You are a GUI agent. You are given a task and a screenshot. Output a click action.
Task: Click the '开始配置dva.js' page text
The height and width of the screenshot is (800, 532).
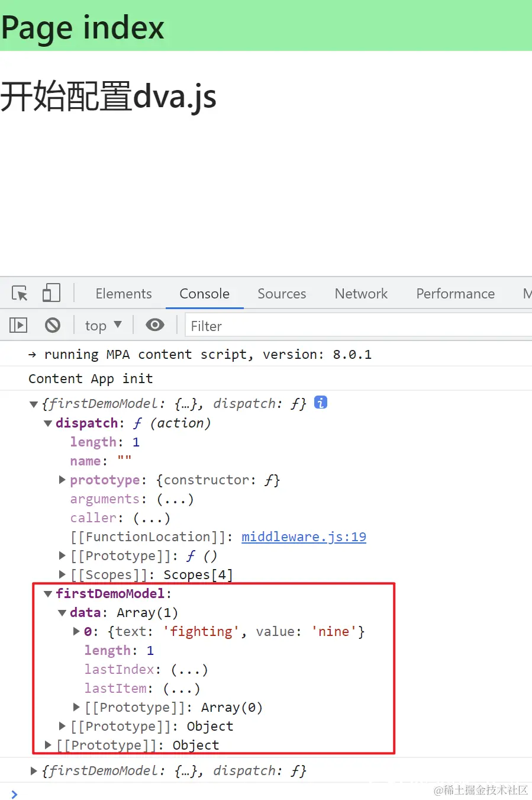coord(108,96)
